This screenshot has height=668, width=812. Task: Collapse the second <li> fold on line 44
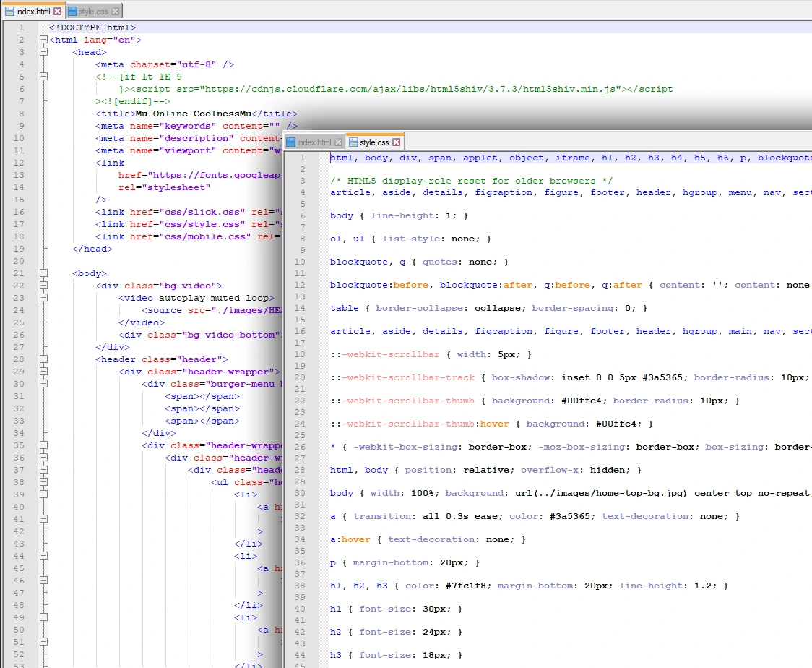click(x=43, y=555)
